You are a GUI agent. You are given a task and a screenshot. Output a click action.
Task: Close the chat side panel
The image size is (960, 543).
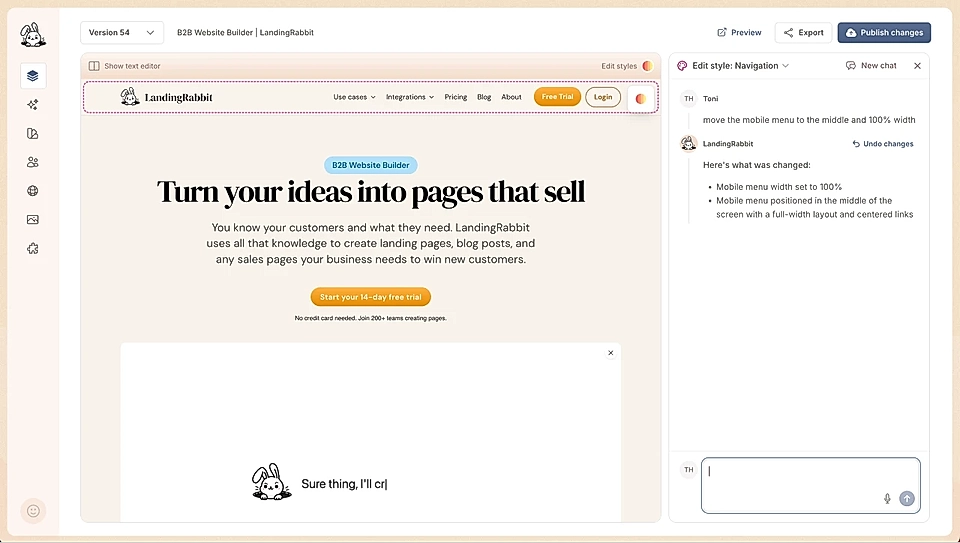pyautogui.click(x=917, y=66)
